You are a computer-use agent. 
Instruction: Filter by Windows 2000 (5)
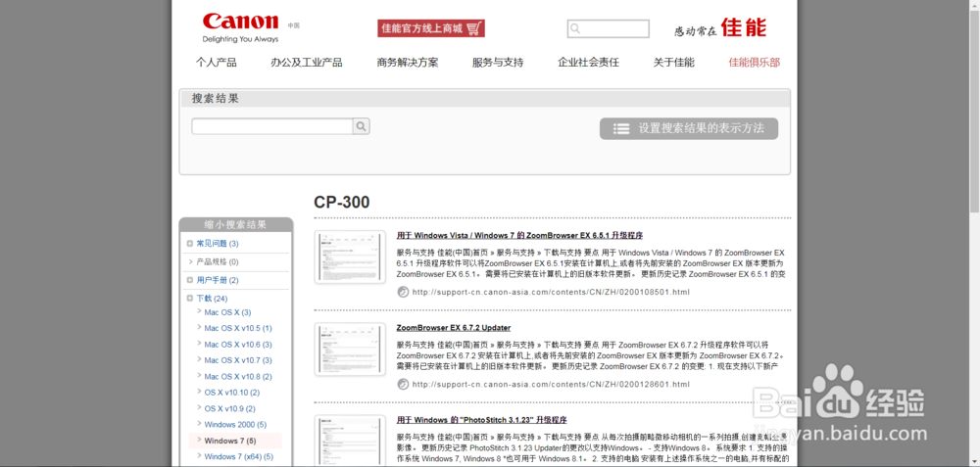pyautogui.click(x=235, y=425)
